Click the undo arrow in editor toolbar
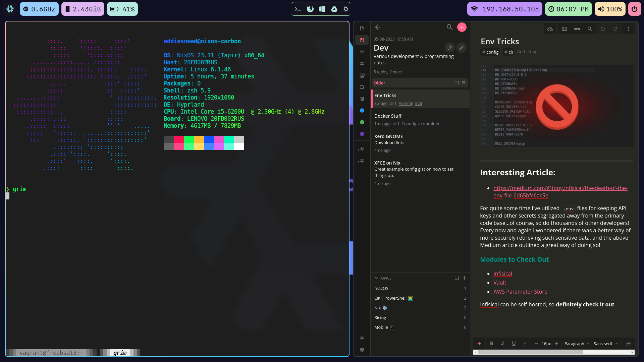 (x=603, y=29)
